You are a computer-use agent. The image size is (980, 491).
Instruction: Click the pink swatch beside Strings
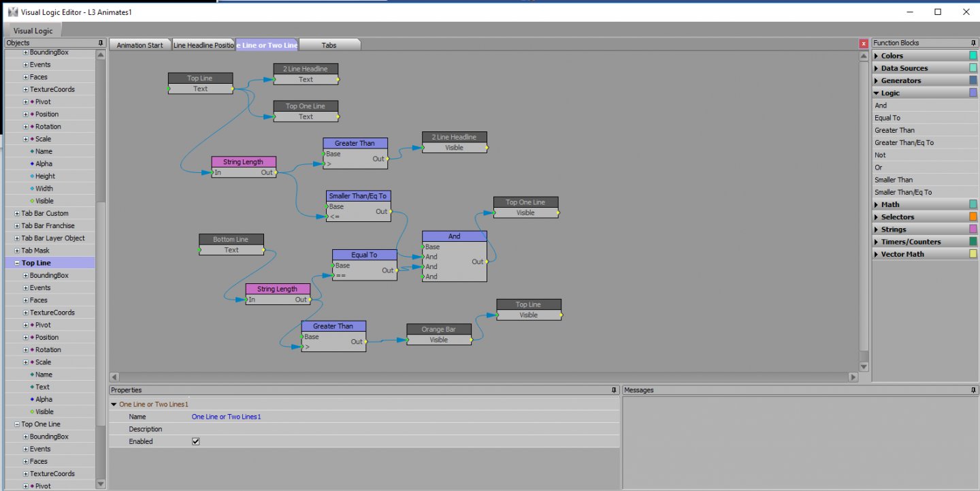tap(973, 229)
